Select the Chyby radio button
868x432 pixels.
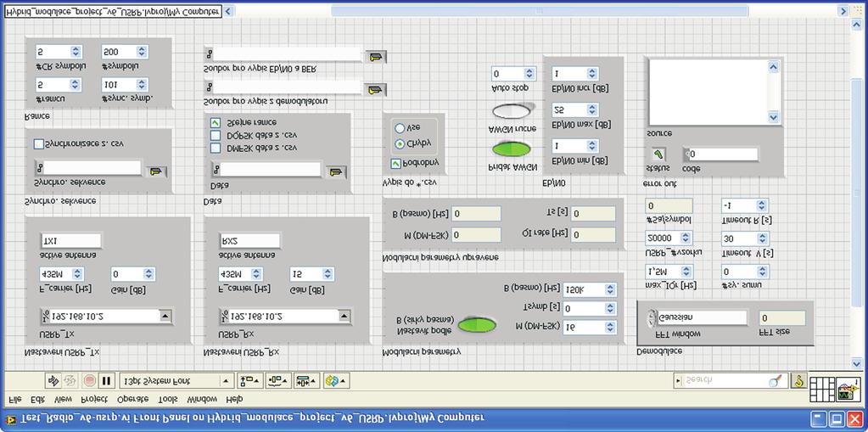[x=400, y=144]
